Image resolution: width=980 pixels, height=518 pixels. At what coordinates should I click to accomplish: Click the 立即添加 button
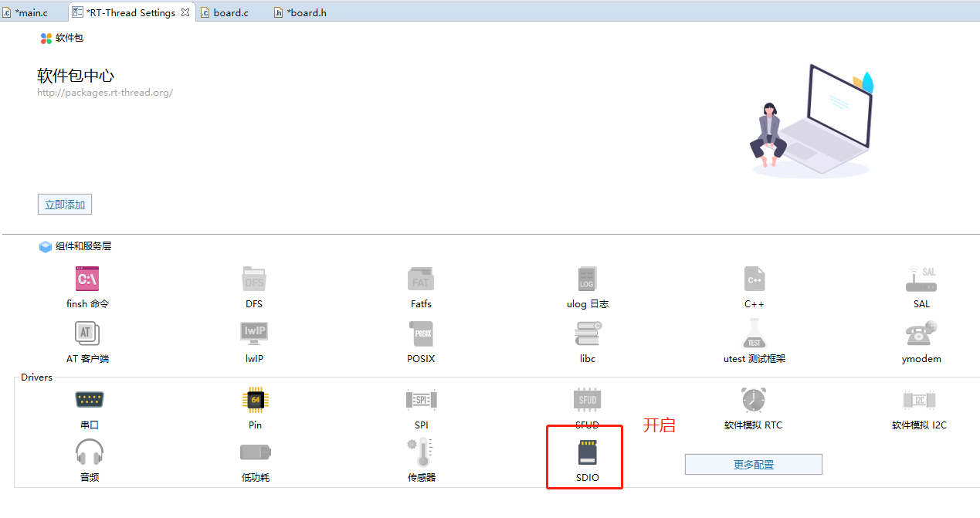(64, 204)
